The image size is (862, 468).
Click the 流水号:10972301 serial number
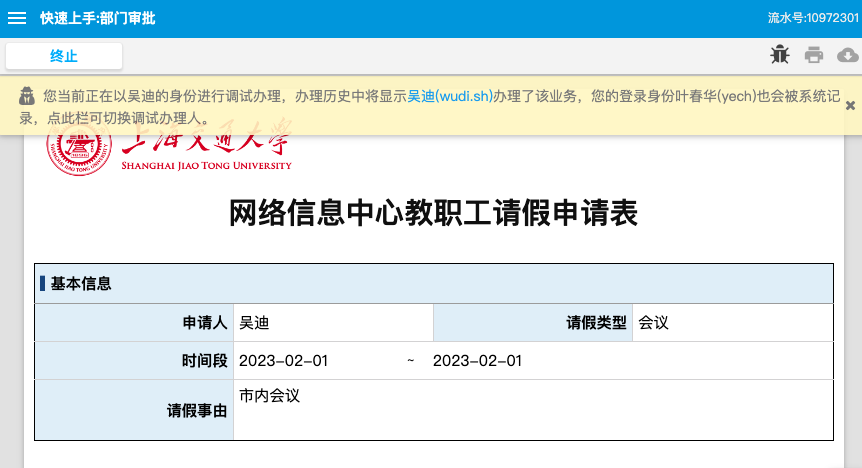pyautogui.click(x=813, y=18)
